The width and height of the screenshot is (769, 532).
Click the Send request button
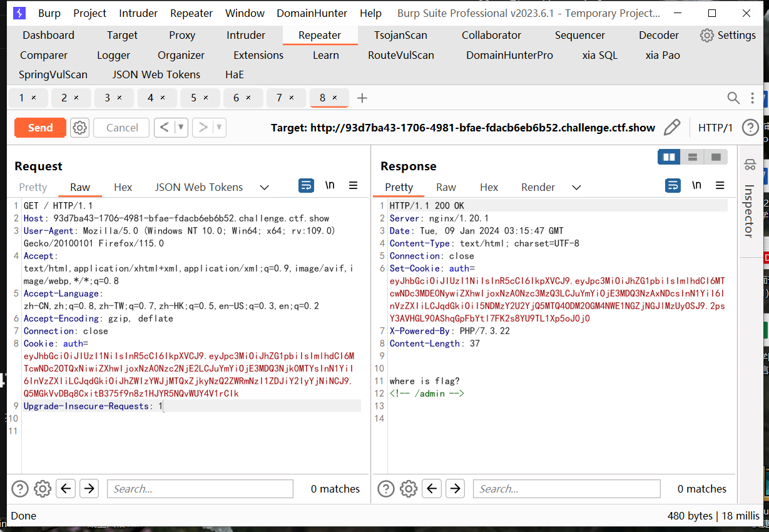(40, 128)
